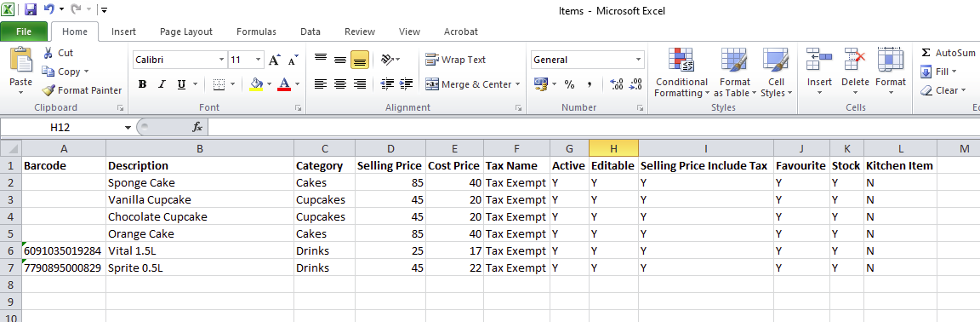The image size is (980, 322).
Task: Center text horizontally icon
Action: point(340,84)
